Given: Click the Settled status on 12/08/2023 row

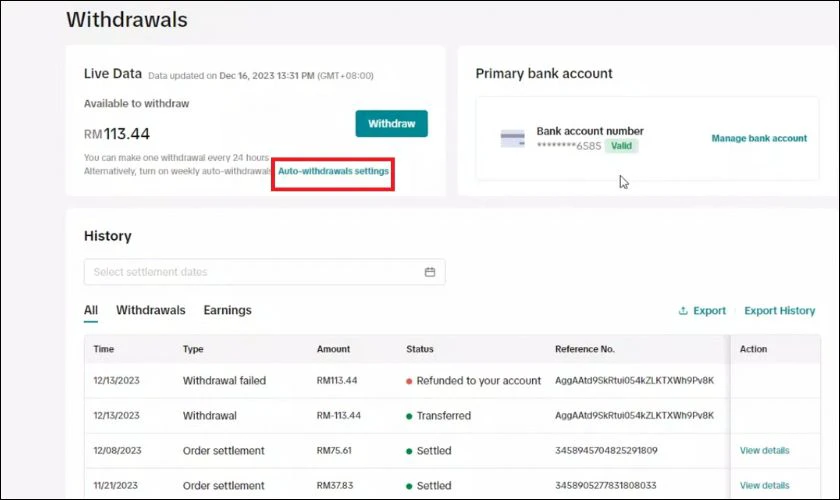Looking at the screenshot, I should point(429,451).
